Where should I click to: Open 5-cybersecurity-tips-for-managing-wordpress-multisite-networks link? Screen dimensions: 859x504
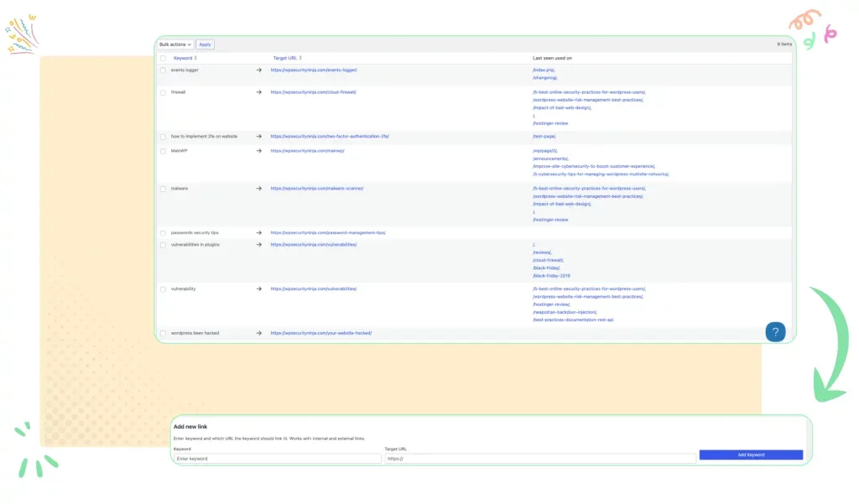[601, 174]
